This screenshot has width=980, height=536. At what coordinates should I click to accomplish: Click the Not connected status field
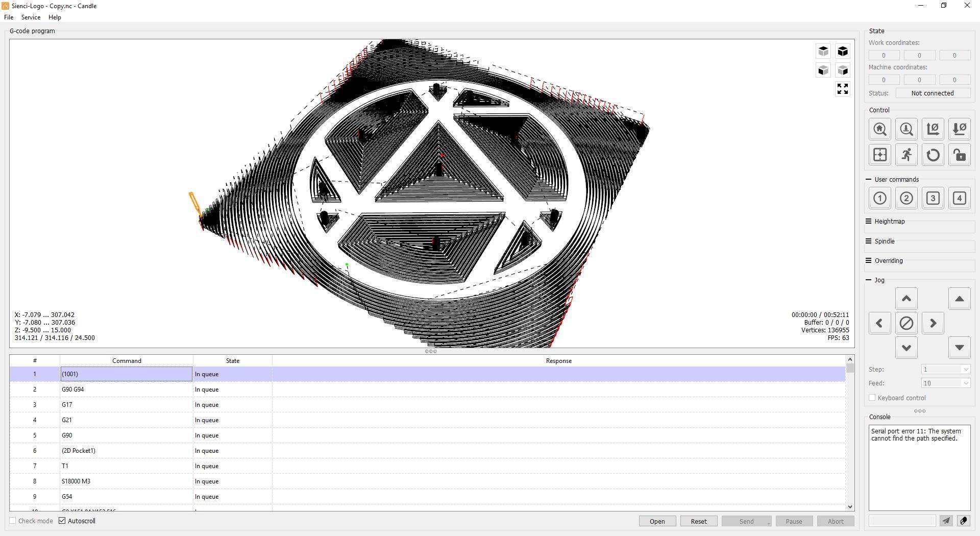click(933, 93)
